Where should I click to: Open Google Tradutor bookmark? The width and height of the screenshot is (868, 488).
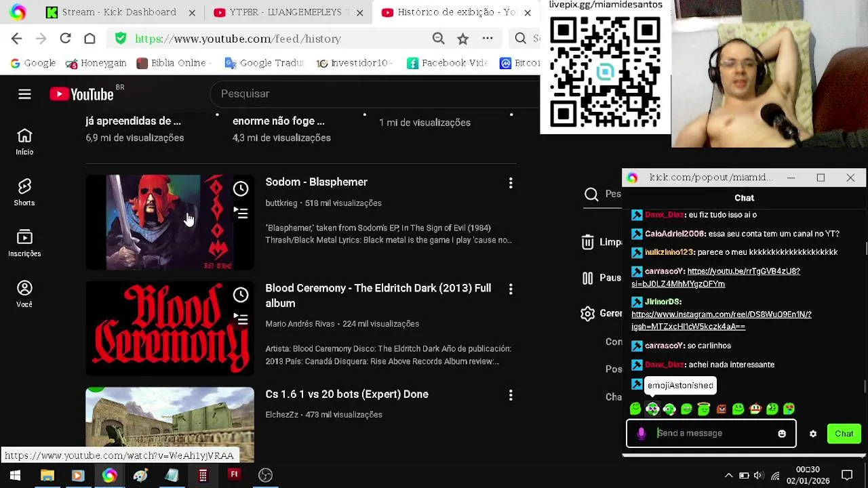[x=265, y=63]
